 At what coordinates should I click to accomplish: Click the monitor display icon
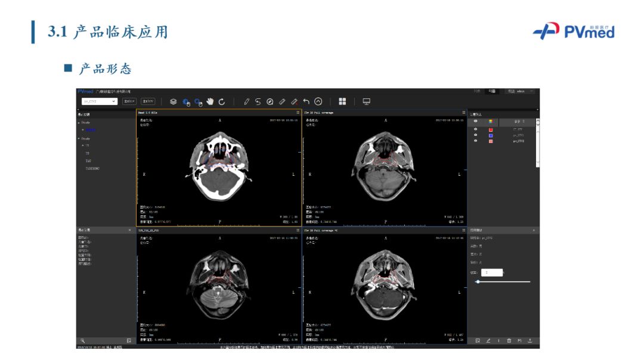pos(366,101)
